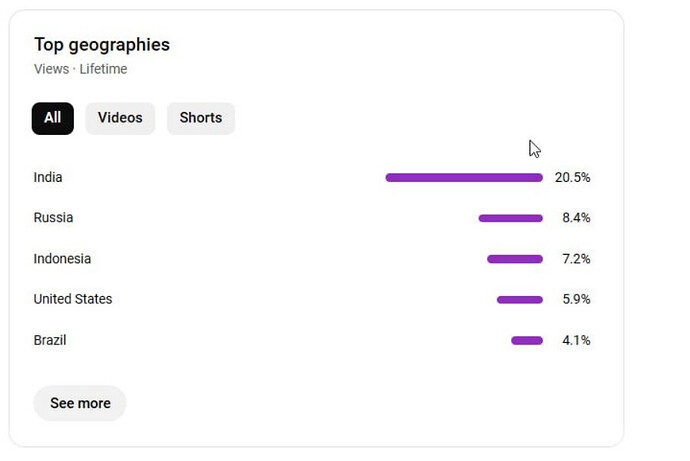Click the 7.2% value for Indonesia
690x461 pixels.
click(576, 259)
